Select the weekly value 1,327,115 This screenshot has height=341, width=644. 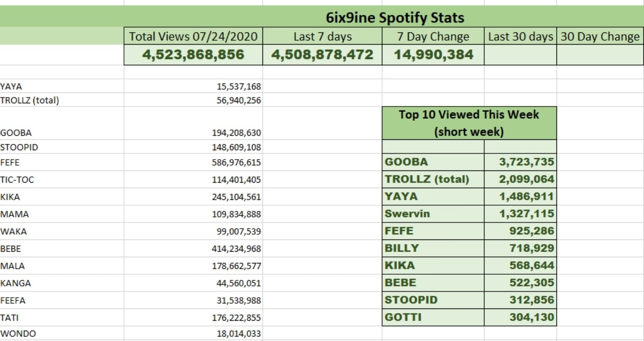coord(526,213)
